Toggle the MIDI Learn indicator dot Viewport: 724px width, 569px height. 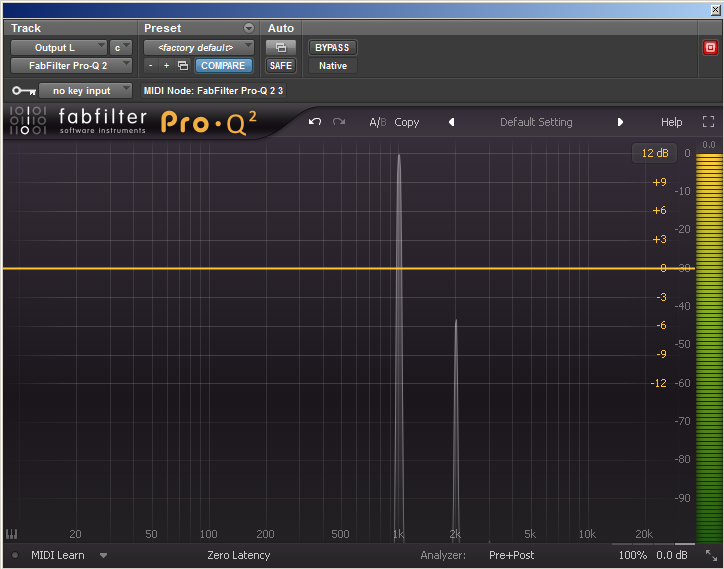(x=15, y=555)
